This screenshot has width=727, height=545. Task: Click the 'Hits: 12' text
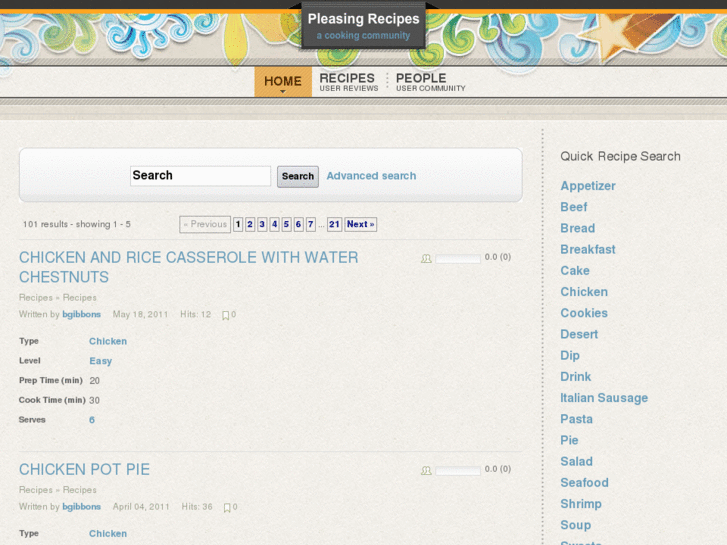(196, 314)
